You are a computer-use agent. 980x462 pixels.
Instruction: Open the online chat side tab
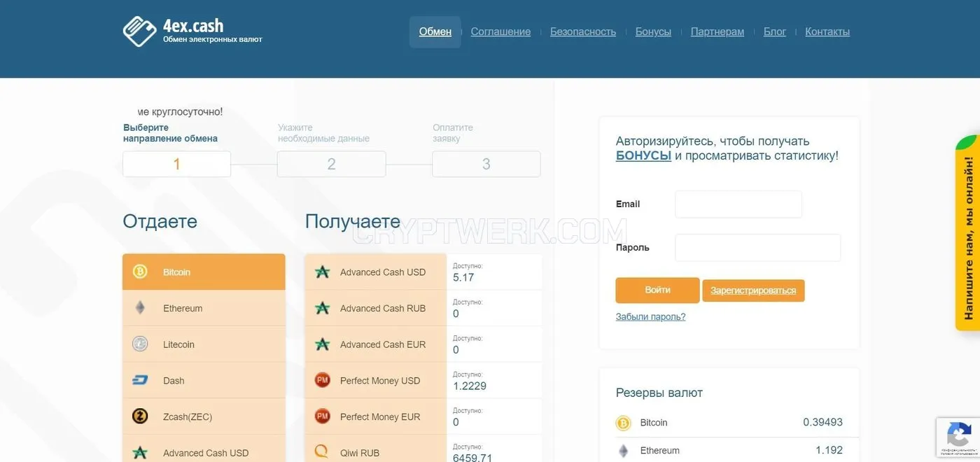tap(968, 233)
